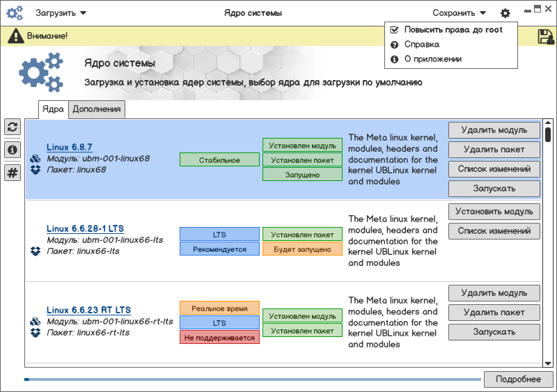The image size is (557, 392).
Task: Click the refresh kernel list icon
Action: (x=13, y=127)
